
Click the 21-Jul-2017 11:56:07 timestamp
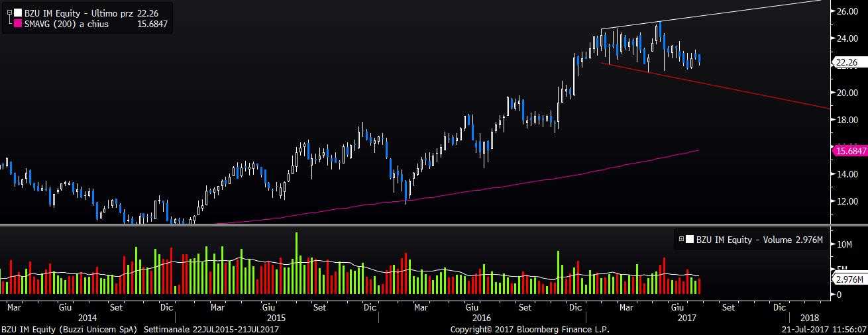(824, 329)
